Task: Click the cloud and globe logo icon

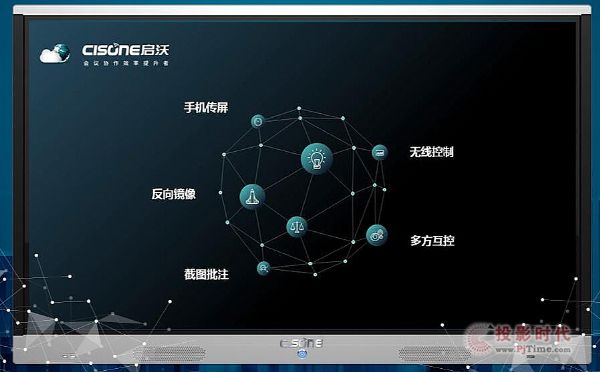Action: click(55, 54)
